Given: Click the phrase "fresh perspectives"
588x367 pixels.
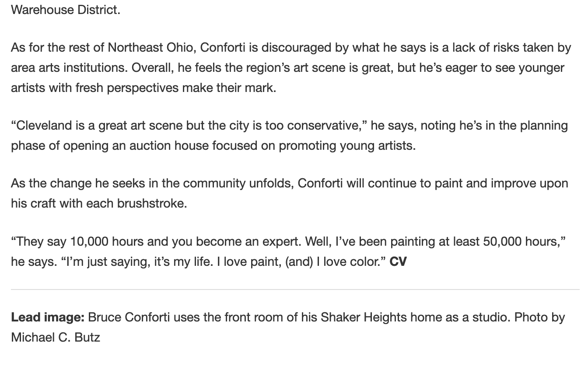Looking at the screenshot, I should point(127,88).
